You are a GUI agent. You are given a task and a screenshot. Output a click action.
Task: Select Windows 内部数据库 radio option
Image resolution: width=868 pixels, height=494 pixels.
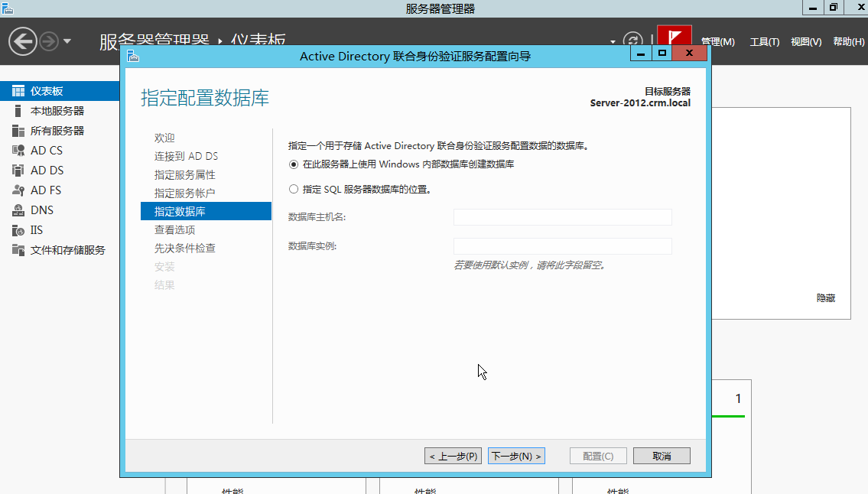(x=294, y=164)
